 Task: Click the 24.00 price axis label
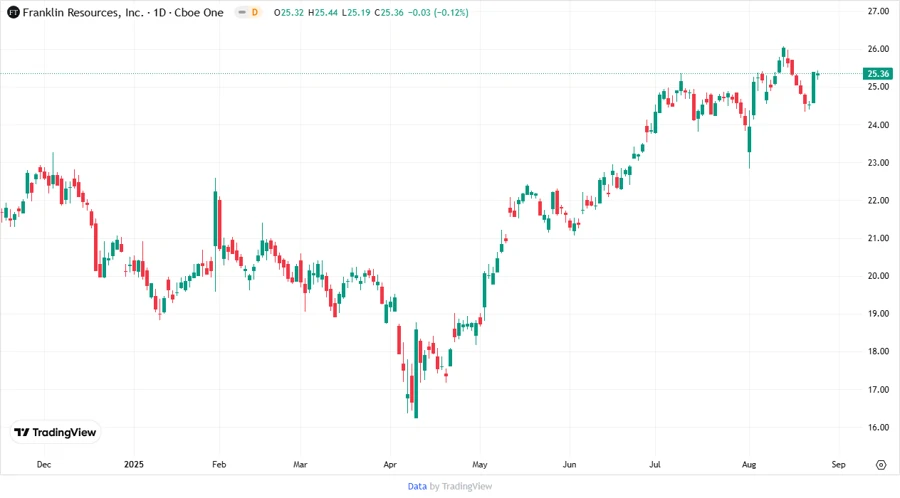coord(878,124)
